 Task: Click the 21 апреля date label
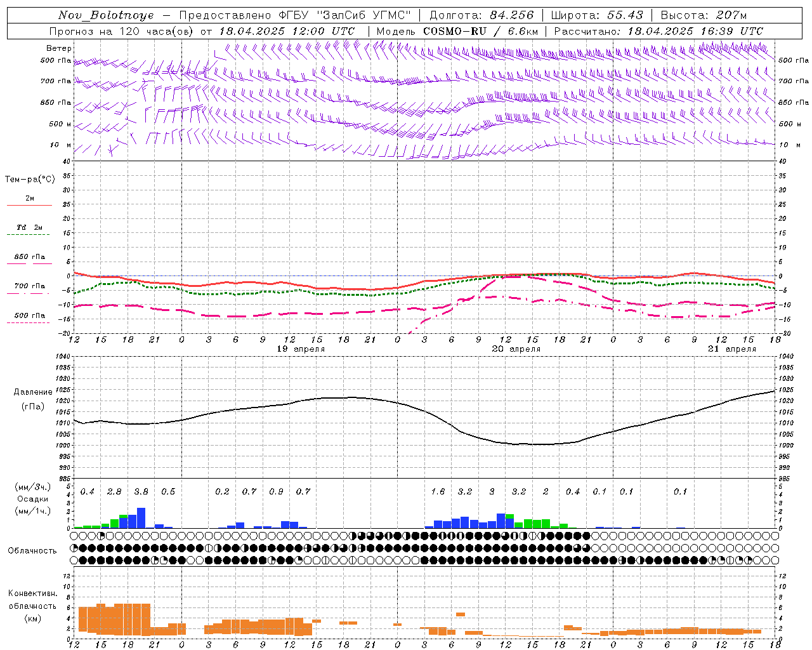732,349
